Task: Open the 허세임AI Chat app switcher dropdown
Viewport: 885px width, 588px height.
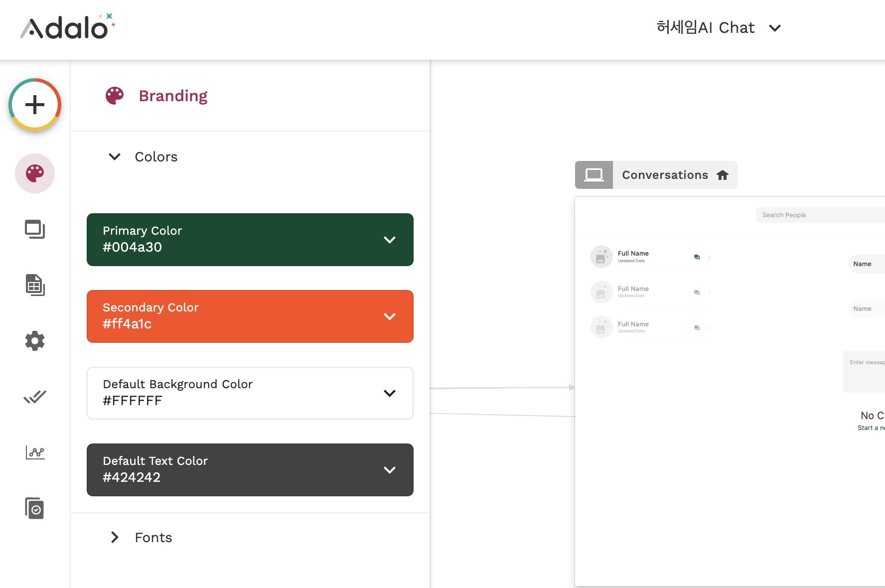Action: pyautogui.click(x=774, y=28)
